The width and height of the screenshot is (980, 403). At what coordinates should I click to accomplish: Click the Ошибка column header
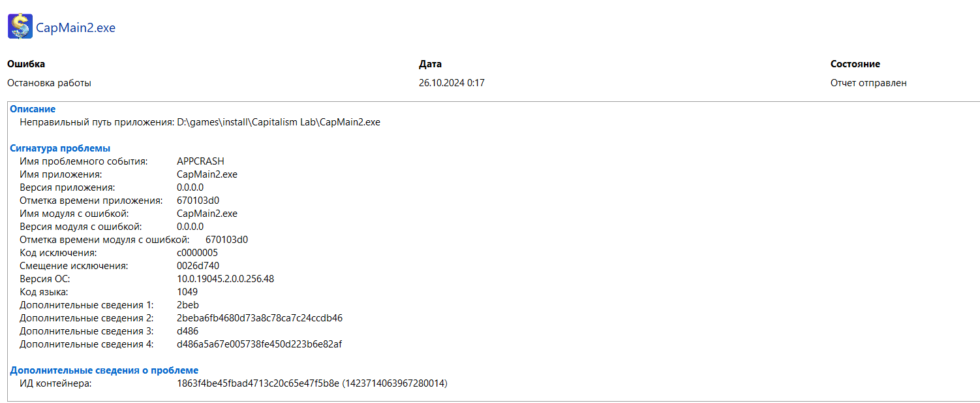pyautogui.click(x=26, y=64)
